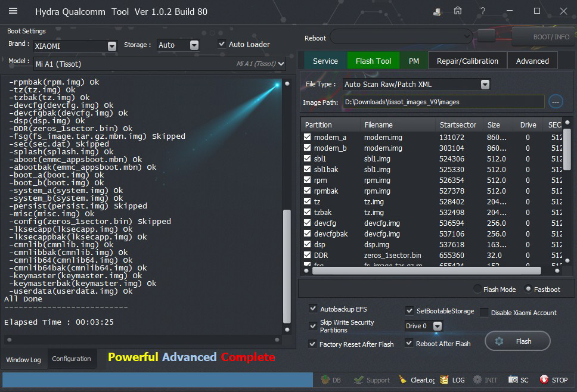Click the red STOP icon

point(544,379)
